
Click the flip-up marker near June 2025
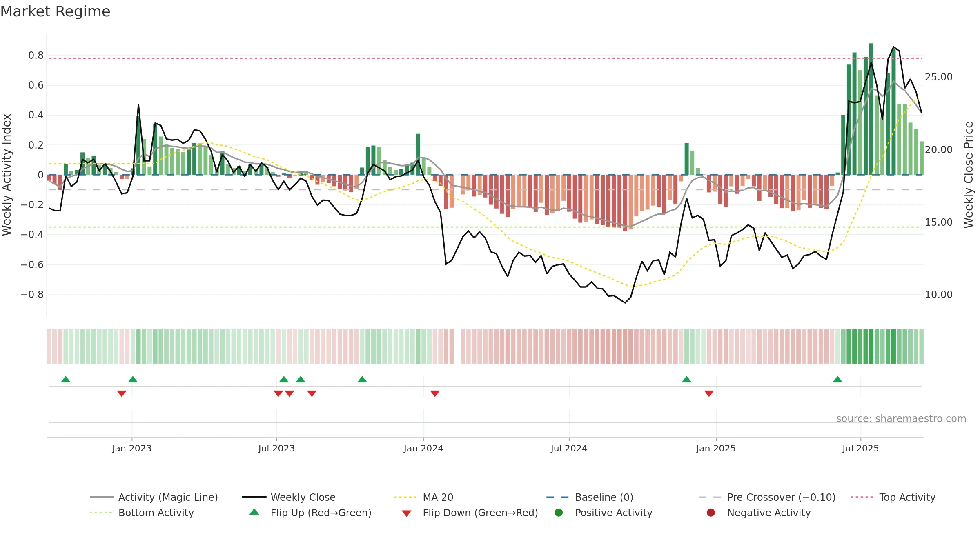click(x=837, y=379)
